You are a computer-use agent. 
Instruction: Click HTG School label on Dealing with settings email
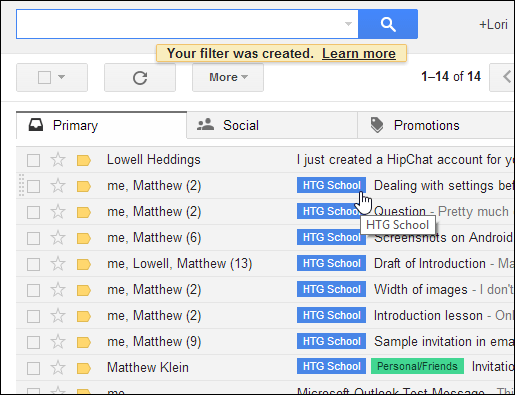tap(331, 185)
